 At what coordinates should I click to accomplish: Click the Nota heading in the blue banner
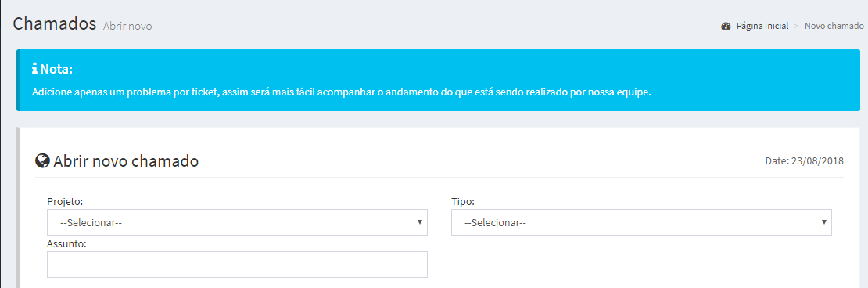56,70
